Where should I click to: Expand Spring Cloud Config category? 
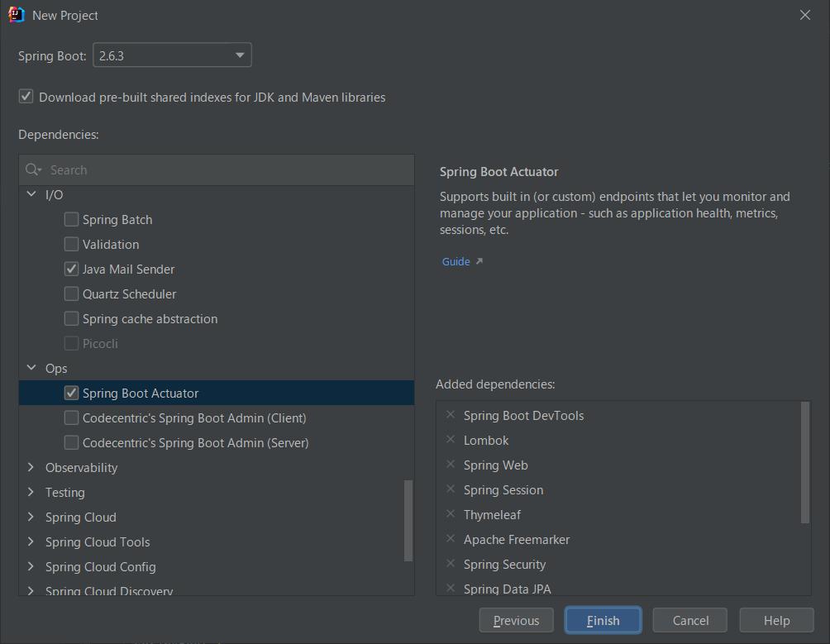31,567
